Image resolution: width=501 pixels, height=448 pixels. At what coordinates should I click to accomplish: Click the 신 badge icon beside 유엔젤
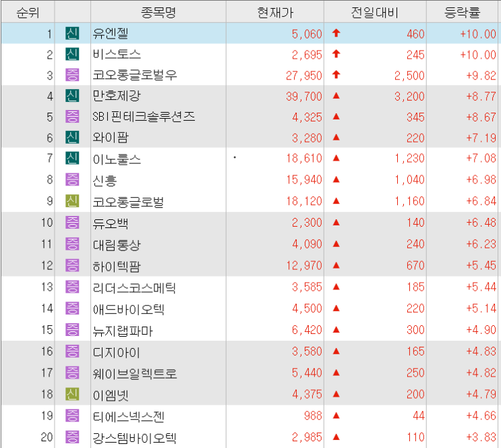click(72, 33)
